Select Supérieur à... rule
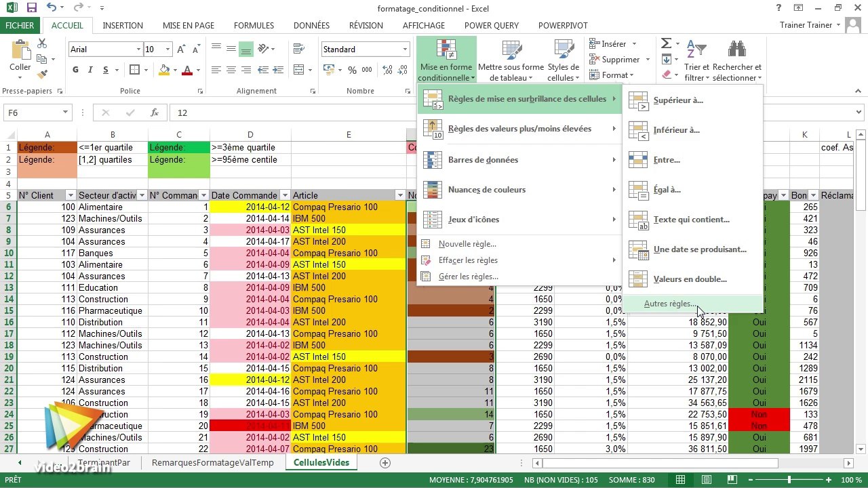The width and height of the screenshot is (868, 488). coord(692,100)
